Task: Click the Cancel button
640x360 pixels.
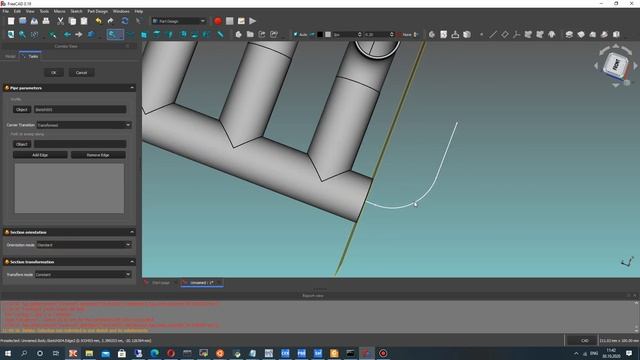Action: pos(81,73)
